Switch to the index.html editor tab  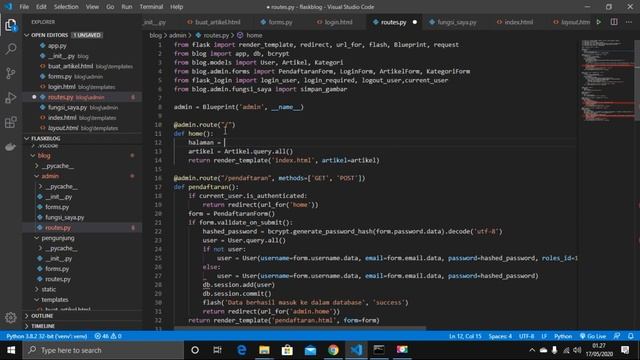(515, 22)
